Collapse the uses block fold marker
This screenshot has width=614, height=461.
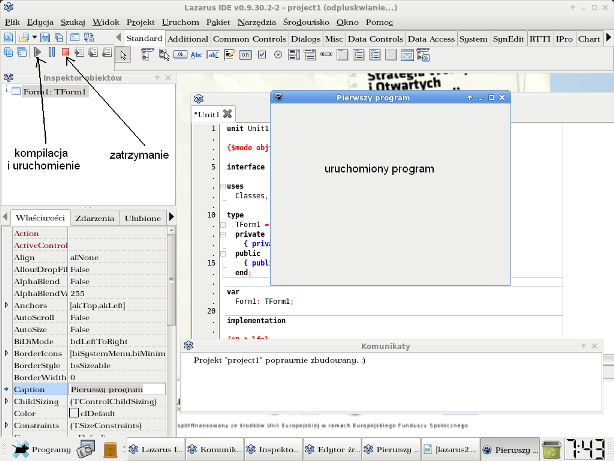[x=223, y=186]
